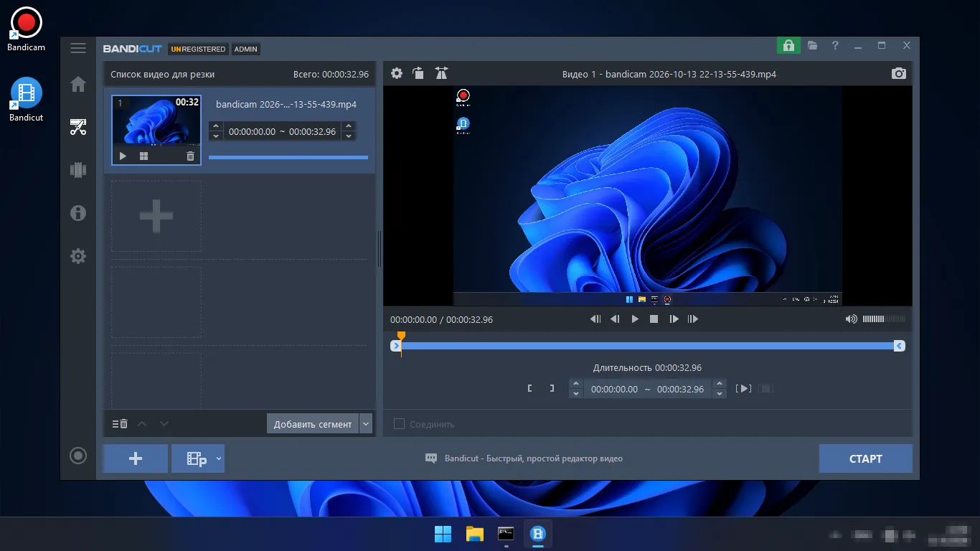Open Help with the question mark icon
This screenshot has width=980, height=551.
[835, 45]
